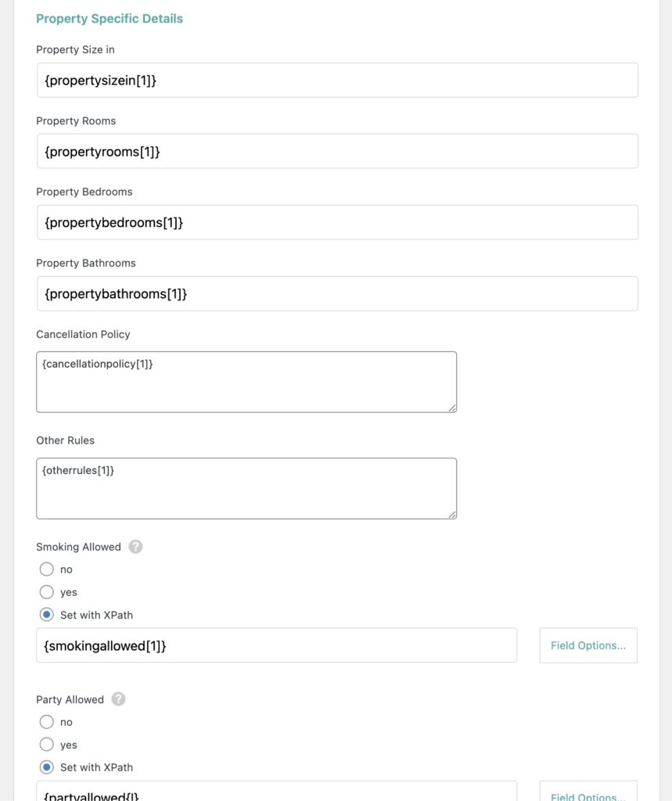Viewport: 672px width, 801px height.
Task: Click the partyallowed XPath input field
Action: 276,793
